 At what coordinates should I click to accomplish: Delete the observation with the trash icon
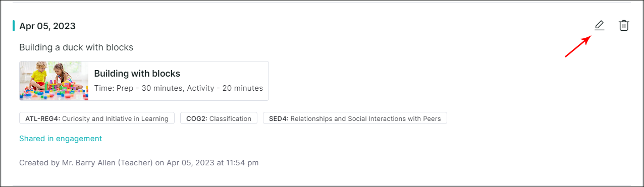click(624, 26)
